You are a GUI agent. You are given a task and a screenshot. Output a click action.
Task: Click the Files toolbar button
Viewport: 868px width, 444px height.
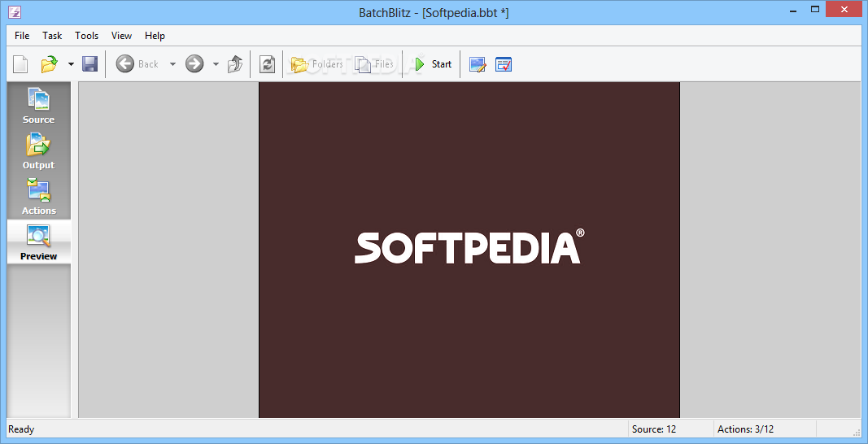coord(374,64)
